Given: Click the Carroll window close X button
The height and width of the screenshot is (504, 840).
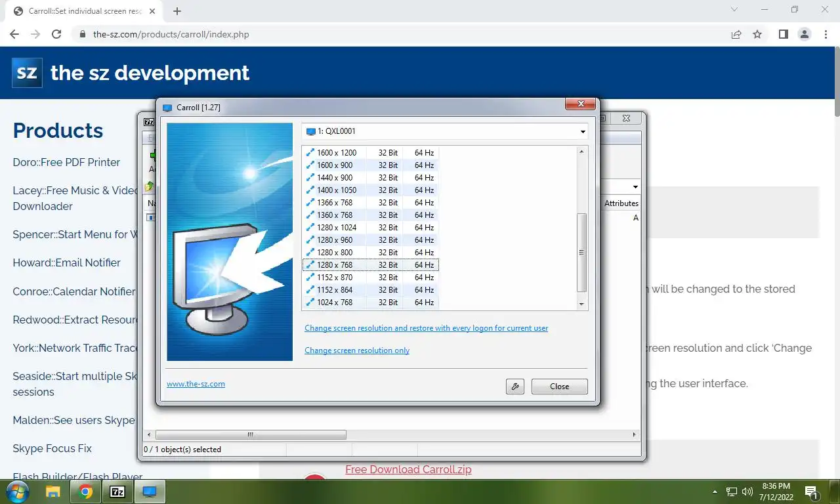Looking at the screenshot, I should pos(581,104).
